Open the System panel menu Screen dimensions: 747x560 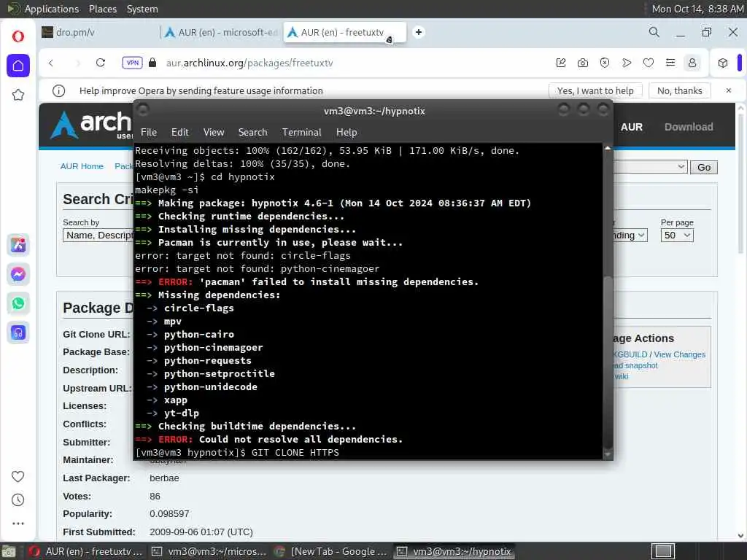coord(142,9)
